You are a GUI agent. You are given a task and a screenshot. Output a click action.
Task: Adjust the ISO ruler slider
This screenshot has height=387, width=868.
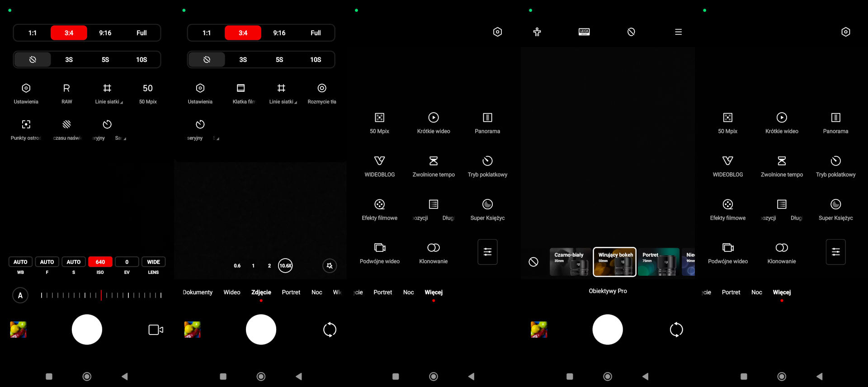click(x=101, y=295)
